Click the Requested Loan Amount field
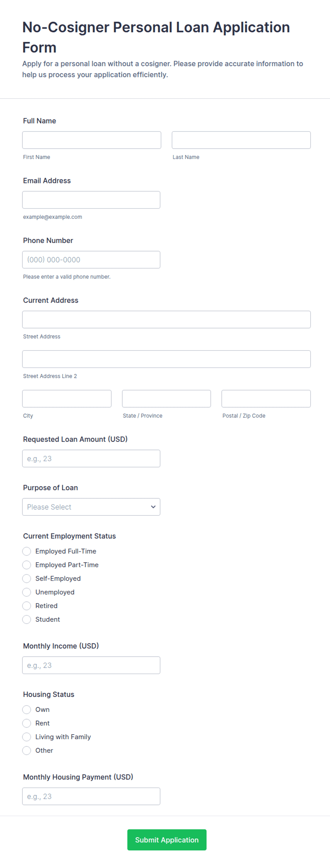The height and width of the screenshot is (868, 330). pyautogui.click(x=91, y=459)
